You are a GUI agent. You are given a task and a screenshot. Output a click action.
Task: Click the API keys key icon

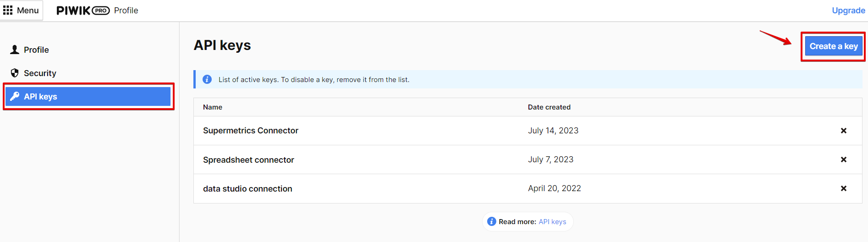point(15,96)
